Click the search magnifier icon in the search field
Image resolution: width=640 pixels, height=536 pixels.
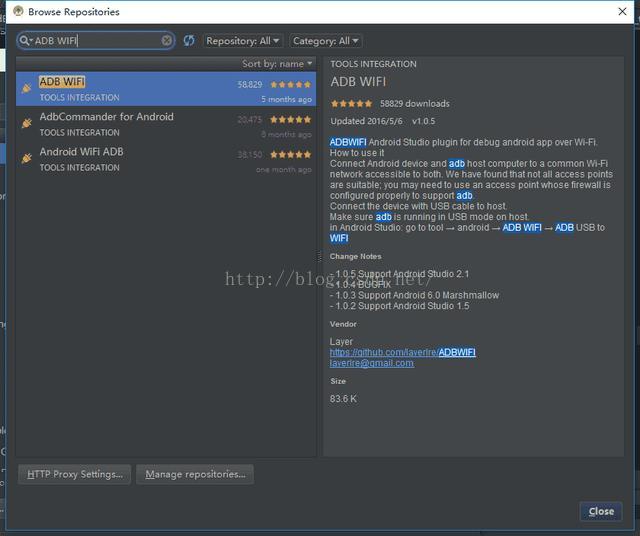pyautogui.click(x=24, y=40)
